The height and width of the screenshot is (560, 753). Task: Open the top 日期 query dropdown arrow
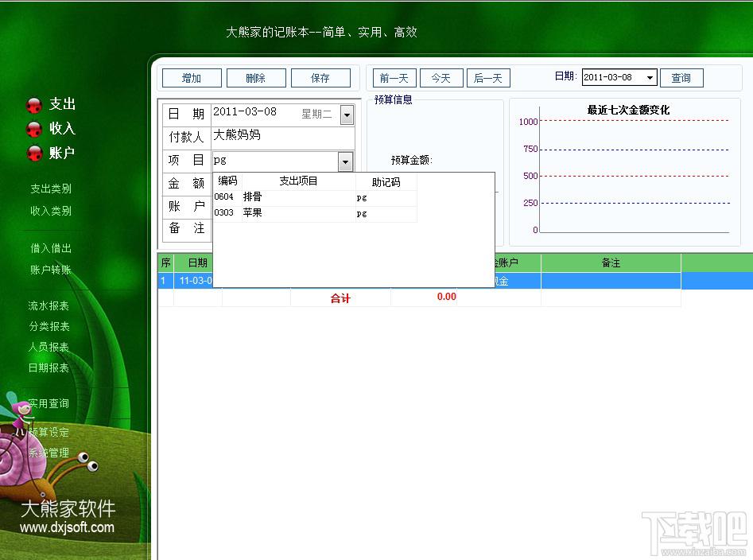(x=650, y=78)
